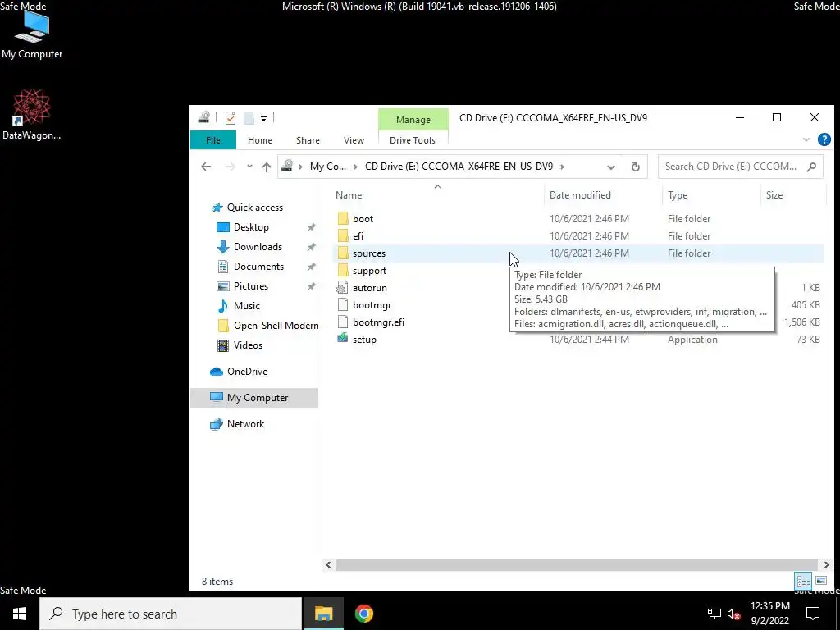The height and width of the screenshot is (630, 840).
Task: Select the autorun file
Action: (x=370, y=288)
